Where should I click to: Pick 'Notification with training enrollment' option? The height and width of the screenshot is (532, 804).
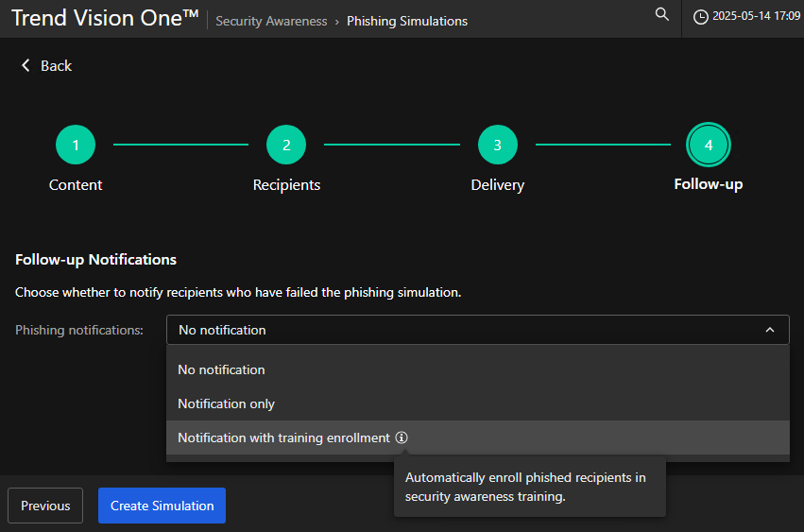283,438
